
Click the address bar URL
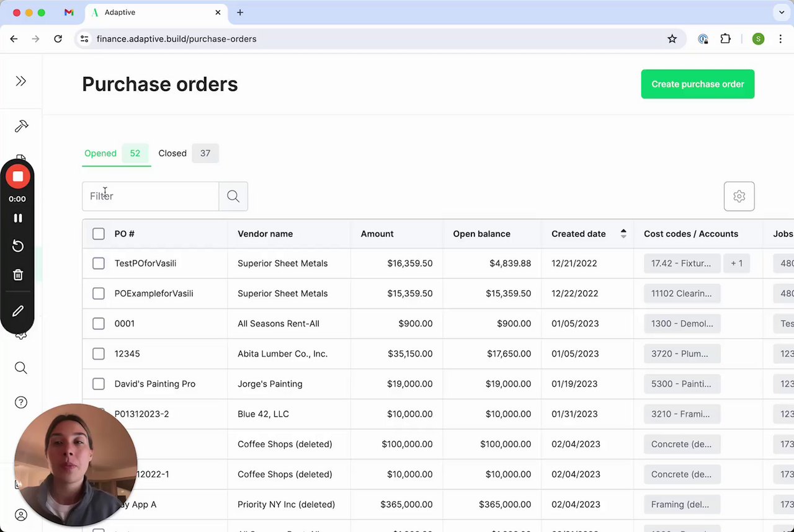[x=177, y=39]
